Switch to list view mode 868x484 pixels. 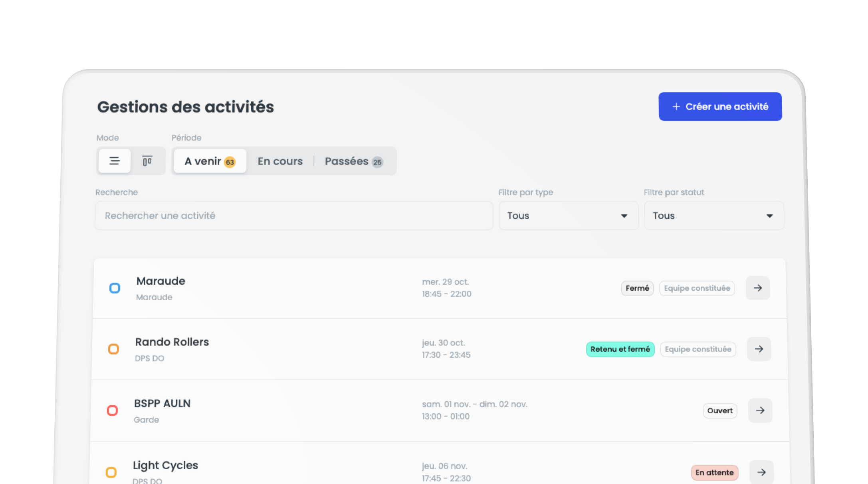115,161
